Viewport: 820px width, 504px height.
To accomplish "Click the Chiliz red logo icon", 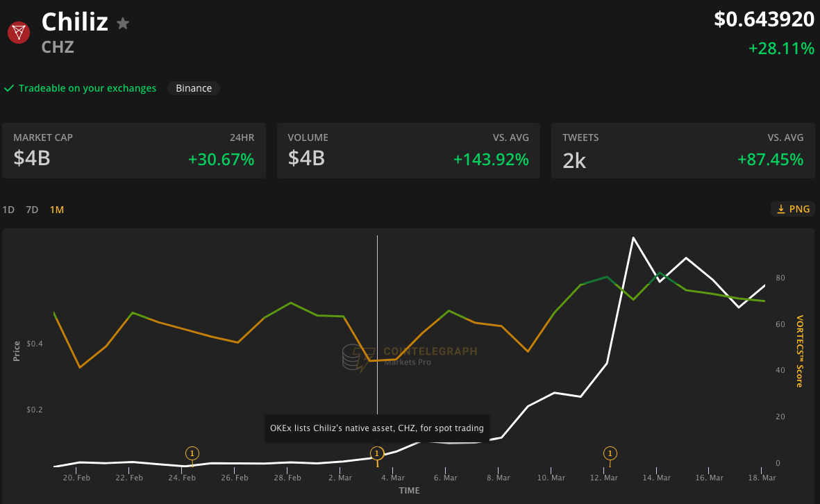I will tap(19, 33).
